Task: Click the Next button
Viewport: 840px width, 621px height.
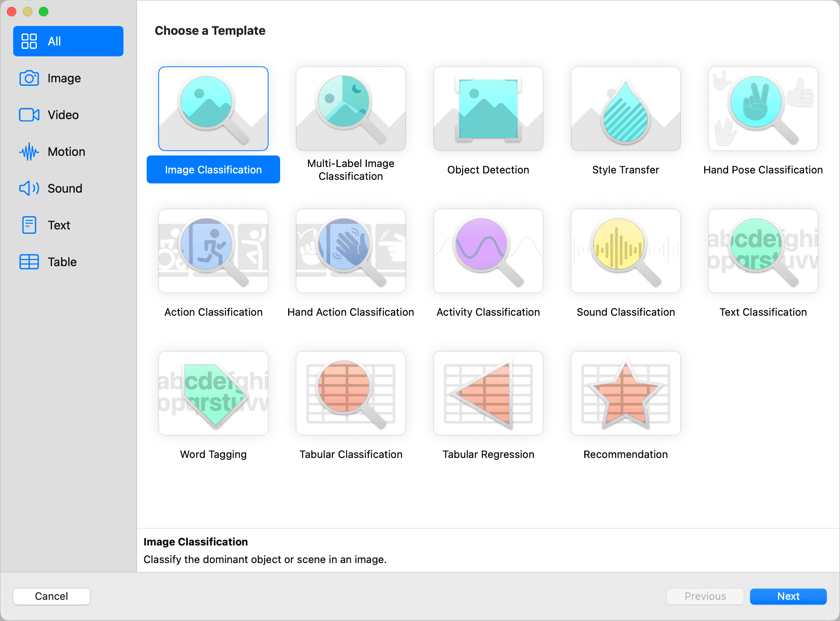Action: tap(788, 596)
